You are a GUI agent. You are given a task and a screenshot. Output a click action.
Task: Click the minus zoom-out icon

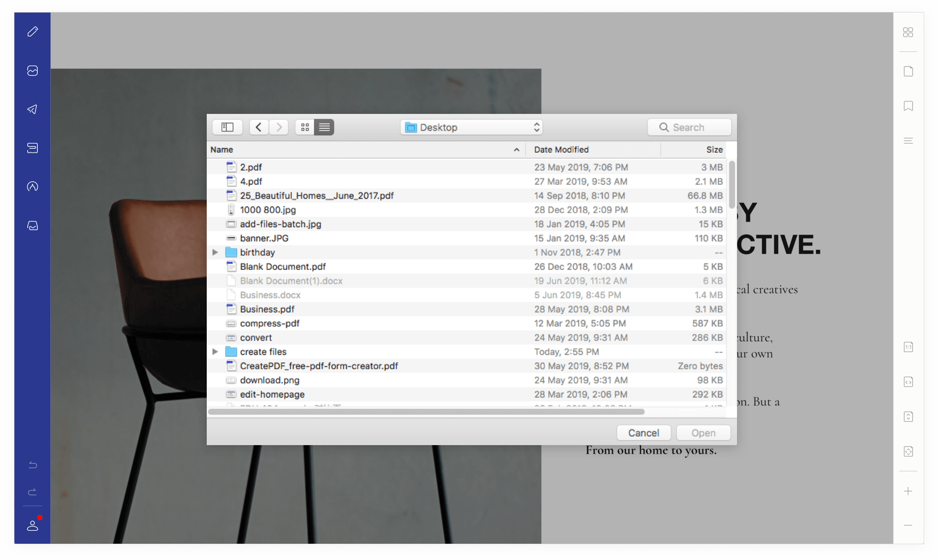coord(908,525)
